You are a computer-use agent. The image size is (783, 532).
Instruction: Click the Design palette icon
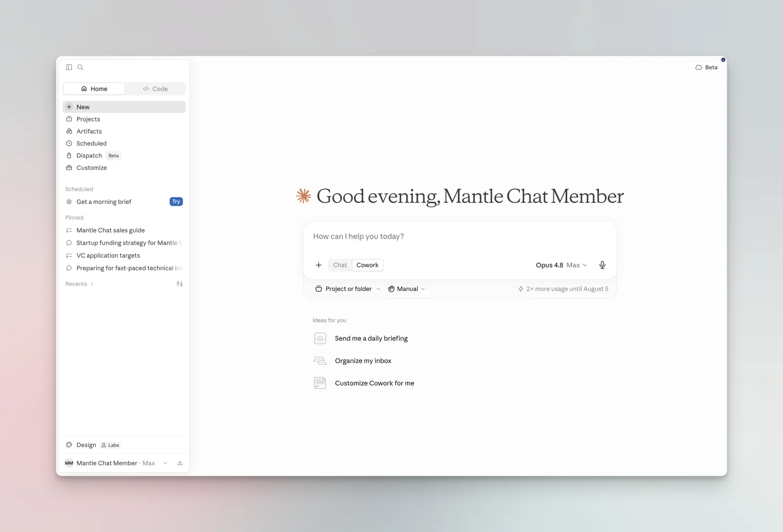[x=69, y=445]
